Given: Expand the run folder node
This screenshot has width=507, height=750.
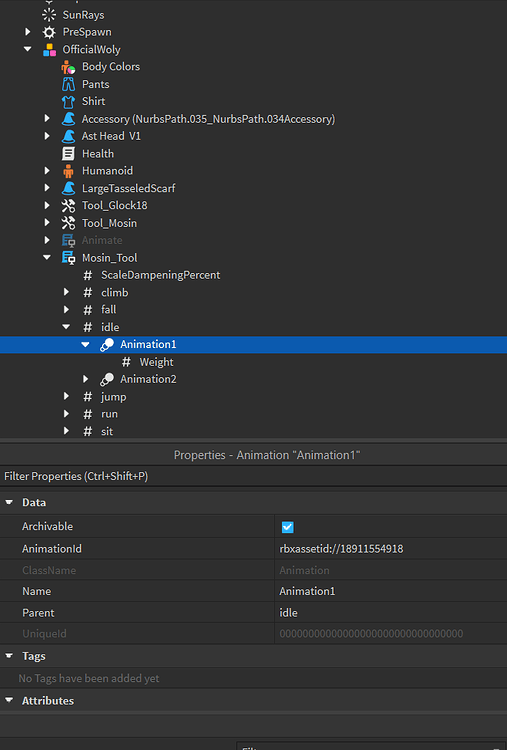Looking at the screenshot, I should 66,413.
